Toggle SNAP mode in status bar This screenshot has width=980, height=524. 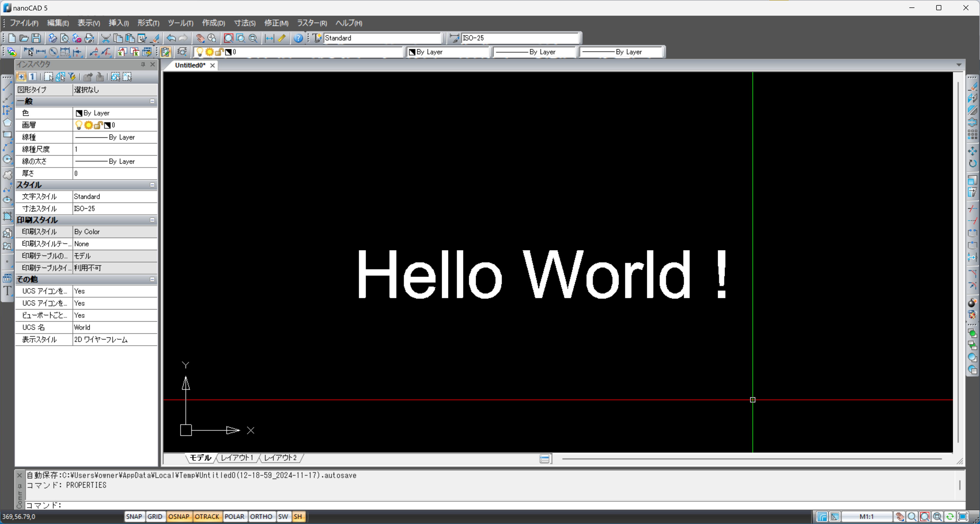pos(134,516)
